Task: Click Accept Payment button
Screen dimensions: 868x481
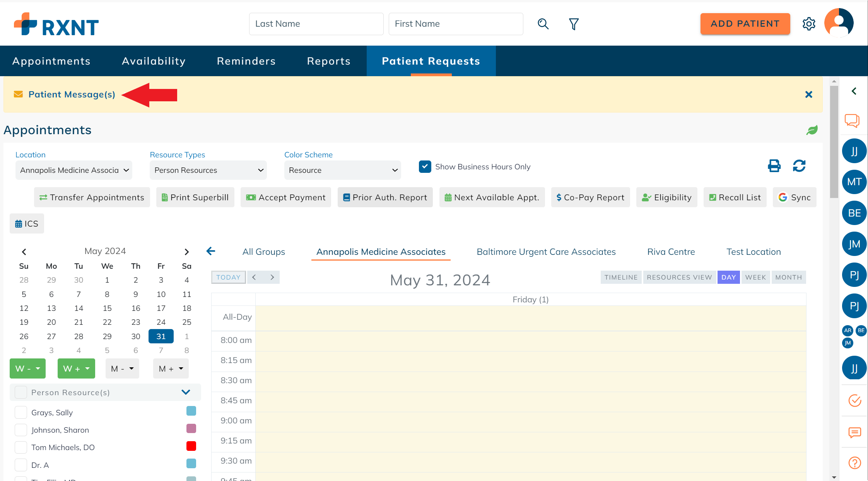Action: 286,197
